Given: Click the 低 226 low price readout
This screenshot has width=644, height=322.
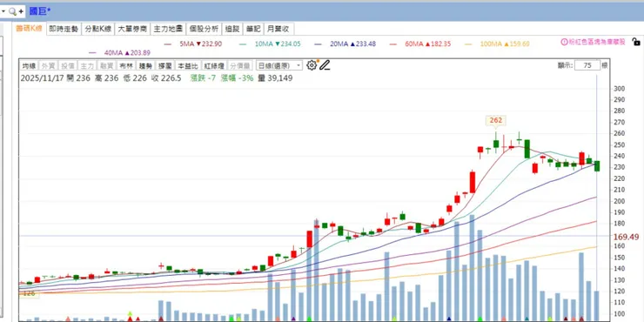Looking at the screenshot, I should coord(135,78).
